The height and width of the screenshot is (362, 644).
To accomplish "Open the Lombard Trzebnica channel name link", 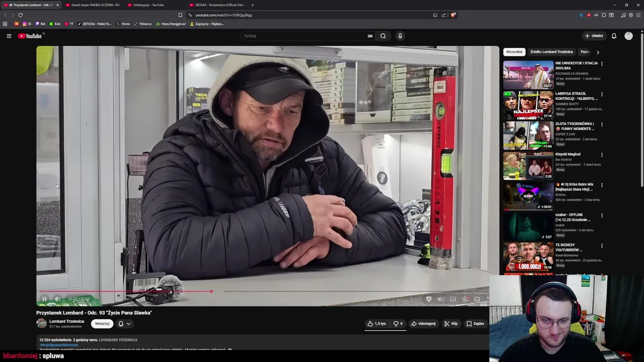I will coord(66,321).
